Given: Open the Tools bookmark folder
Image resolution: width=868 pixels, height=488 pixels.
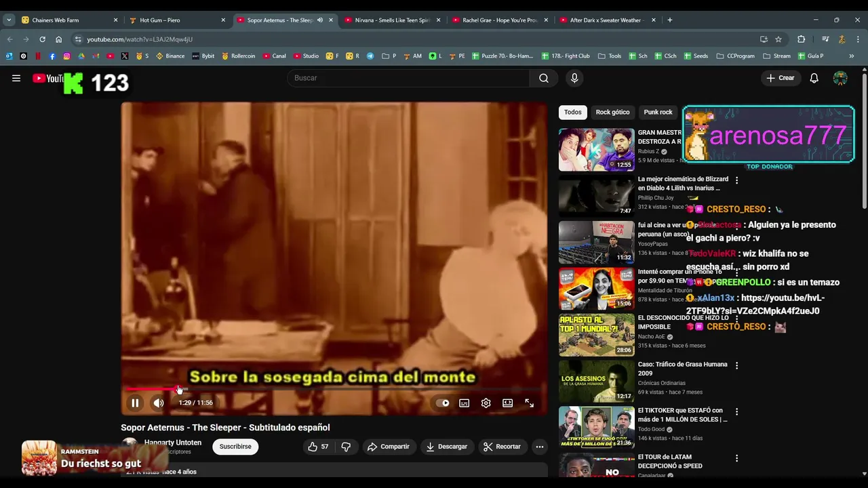Looking at the screenshot, I should click(x=610, y=56).
